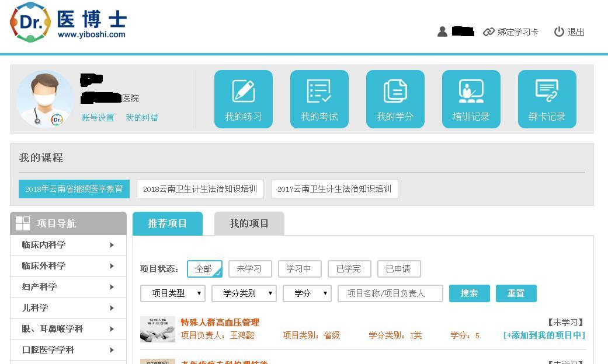
Task: Select 未学习 project status filter
Action: pyautogui.click(x=249, y=269)
